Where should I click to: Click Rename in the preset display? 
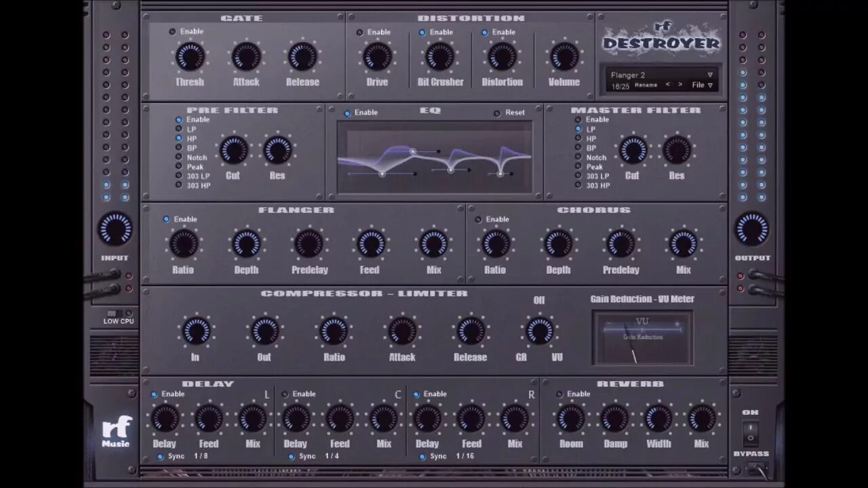pyautogui.click(x=646, y=85)
